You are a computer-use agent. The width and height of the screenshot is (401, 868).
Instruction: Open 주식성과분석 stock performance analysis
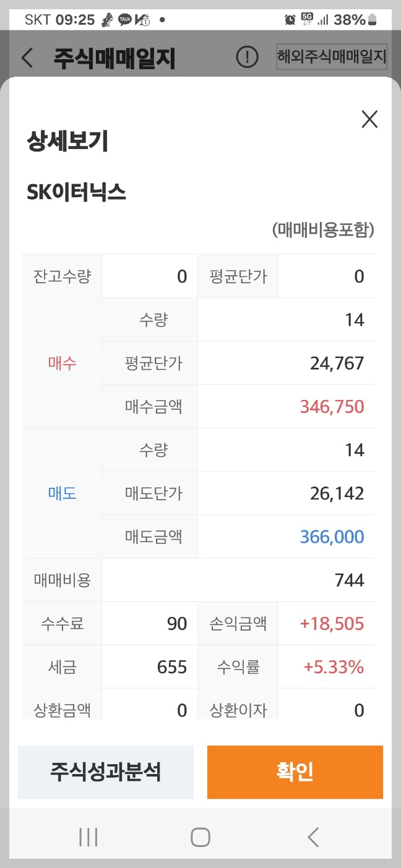click(x=106, y=772)
